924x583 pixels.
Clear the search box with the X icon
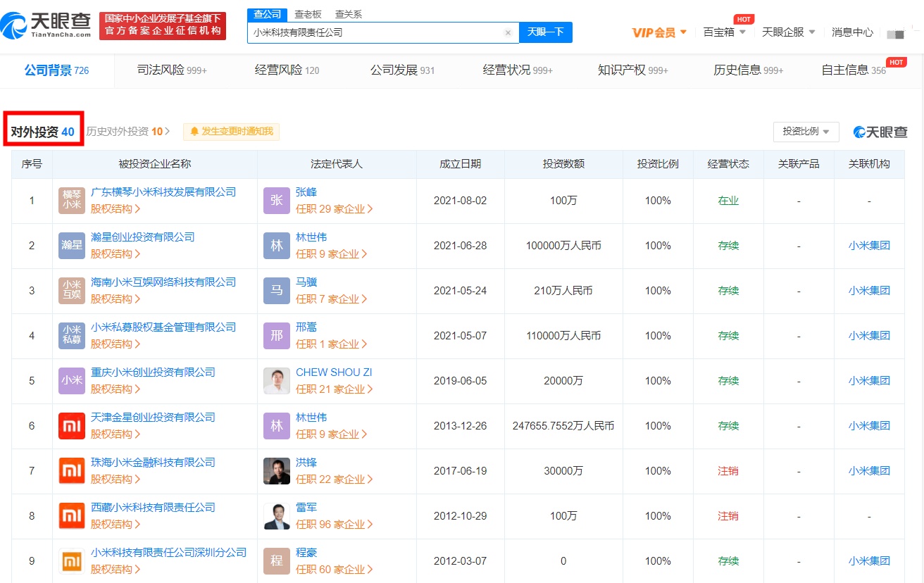(508, 32)
